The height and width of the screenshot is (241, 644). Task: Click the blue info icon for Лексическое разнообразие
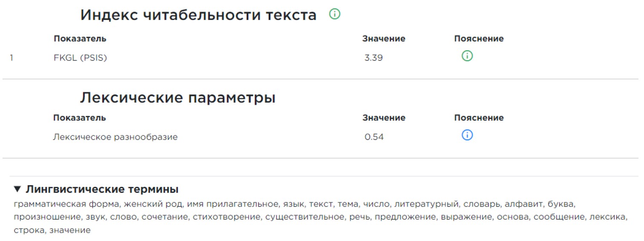[467, 135]
